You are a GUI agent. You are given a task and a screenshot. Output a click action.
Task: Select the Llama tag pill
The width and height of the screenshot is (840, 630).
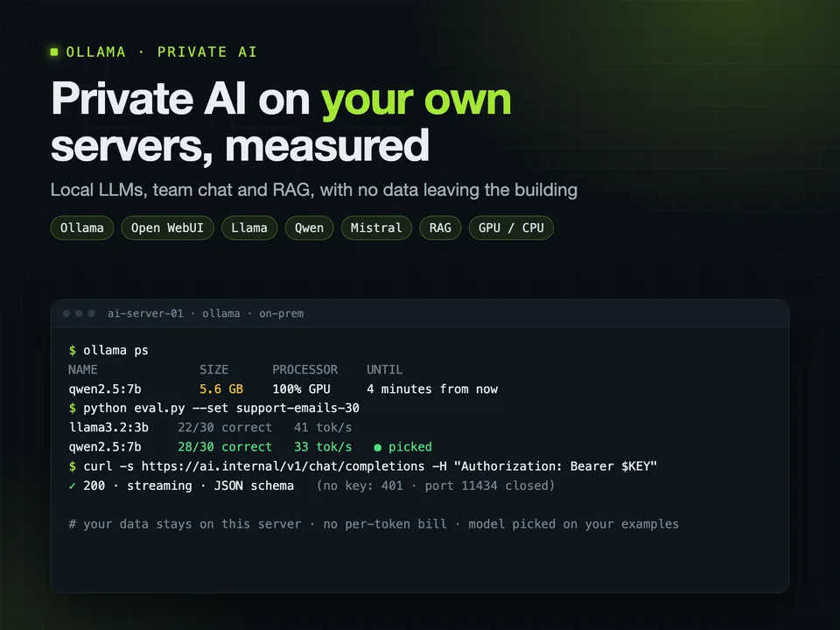[249, 227]
